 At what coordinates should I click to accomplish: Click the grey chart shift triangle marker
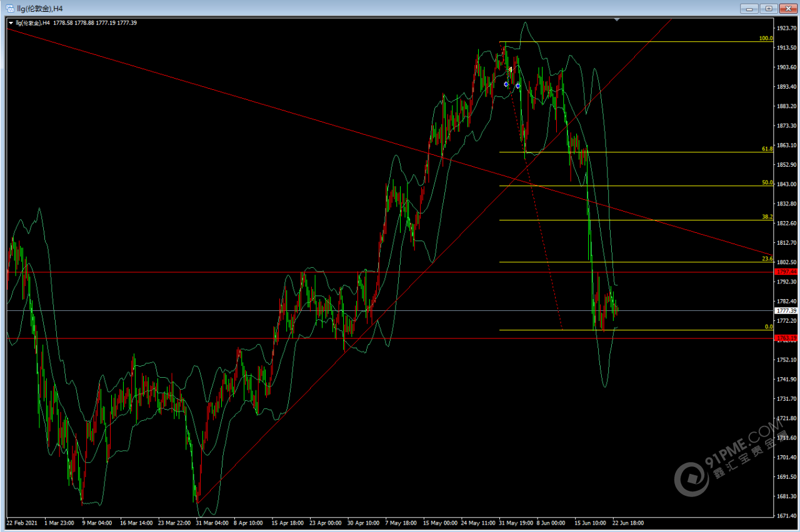pyautogui.click(x=617, y=20)
